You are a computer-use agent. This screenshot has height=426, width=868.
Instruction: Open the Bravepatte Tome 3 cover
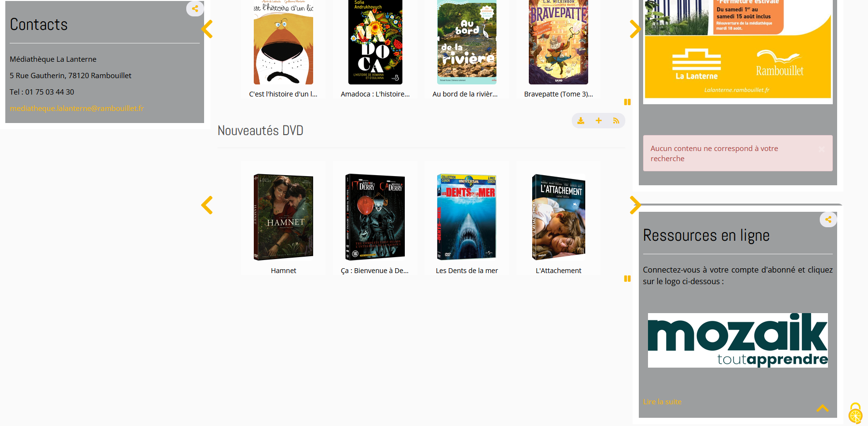pyautogui.click(x=558, y=42)
